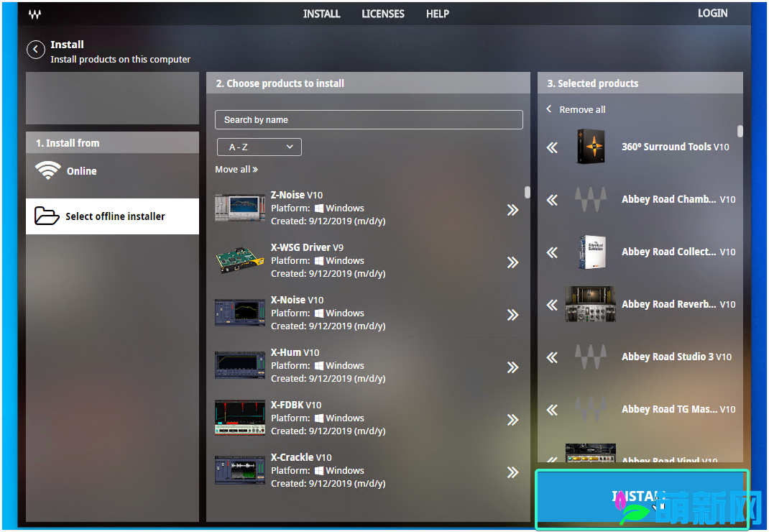Click the product list scrollbar handle

[x=528, y=192]
